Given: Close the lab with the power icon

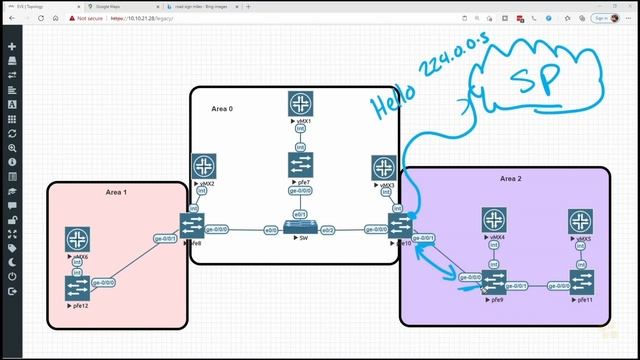Looking at the screenshot, I should tap(12, 277).
